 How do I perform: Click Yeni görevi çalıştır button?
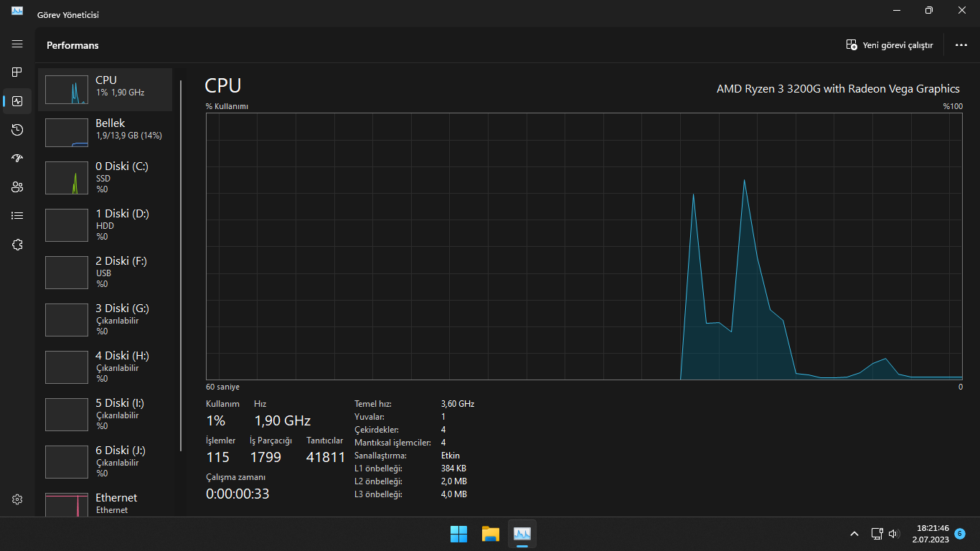pos(890,45)
